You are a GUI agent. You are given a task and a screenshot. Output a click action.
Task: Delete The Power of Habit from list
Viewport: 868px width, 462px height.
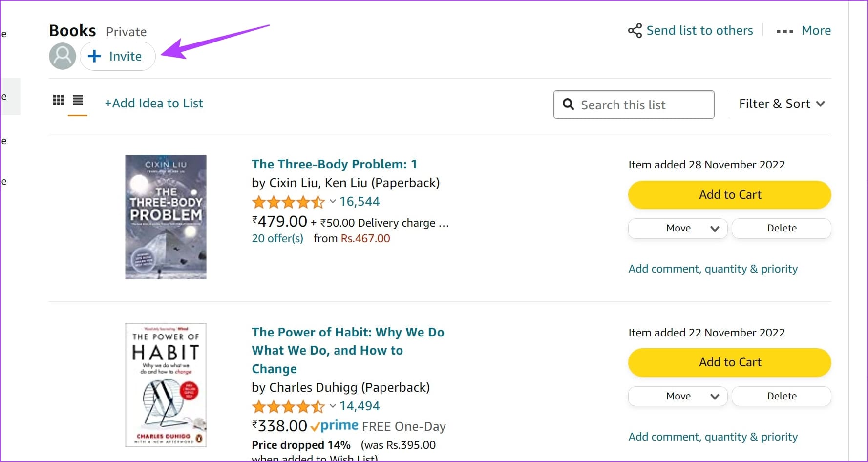click(x=782, y=396)
